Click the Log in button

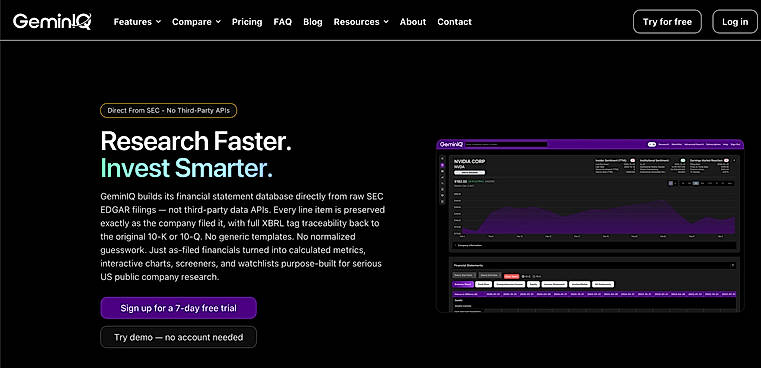(735, 22)
